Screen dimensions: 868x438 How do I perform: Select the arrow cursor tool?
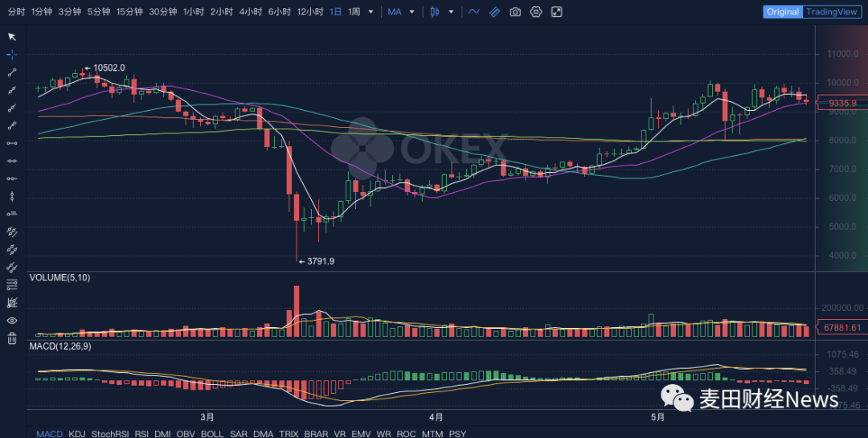[12, 36]
